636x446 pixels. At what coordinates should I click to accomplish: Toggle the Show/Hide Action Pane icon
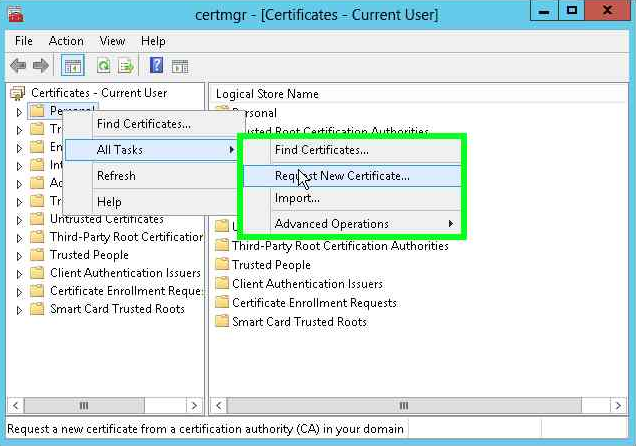tap(180, 66)
